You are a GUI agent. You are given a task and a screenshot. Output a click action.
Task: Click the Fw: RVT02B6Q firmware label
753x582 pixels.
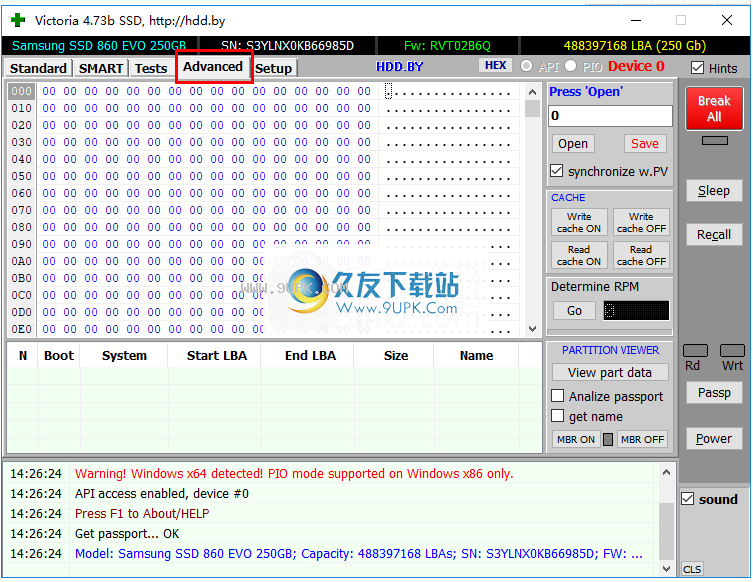(x=448, y=46)
